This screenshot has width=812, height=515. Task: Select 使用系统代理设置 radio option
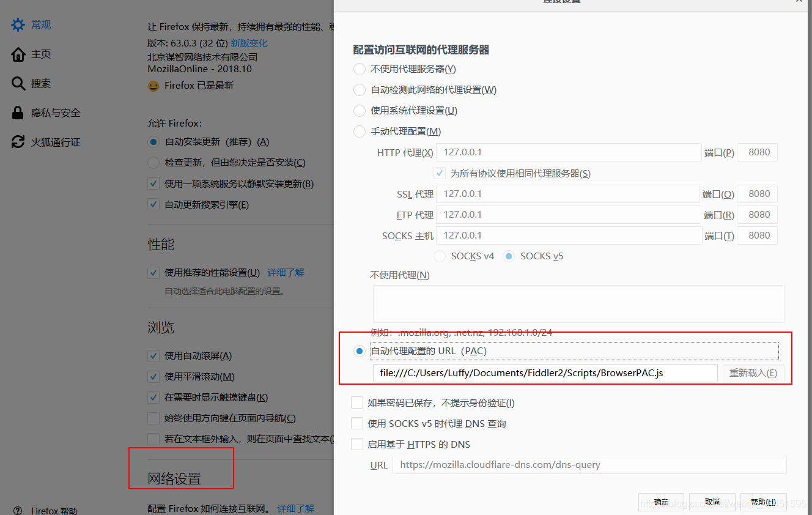360,111
